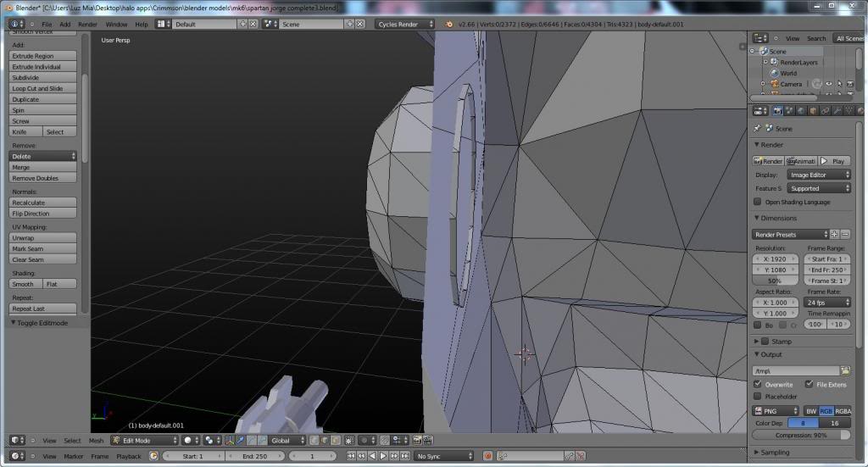Viewport: 868px width, 467px height.
Task: Open the Add menu in top bar
Action: (x=64, y=25)
